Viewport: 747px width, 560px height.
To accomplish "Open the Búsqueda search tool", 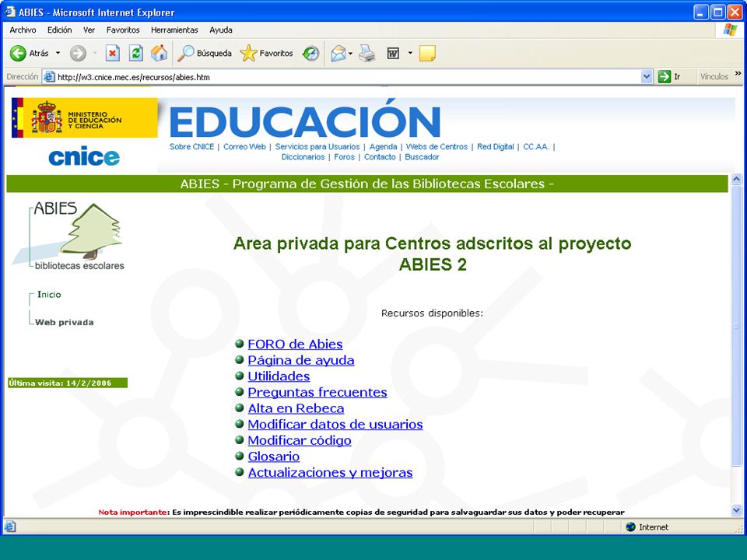I will (x=205, y=54).
